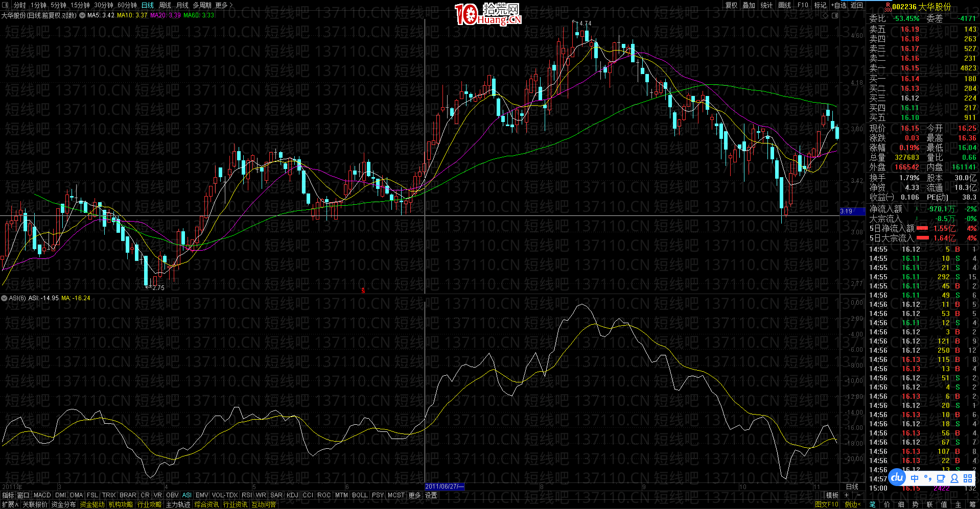Expand the 扩展 panel at bottom-left

10,504
